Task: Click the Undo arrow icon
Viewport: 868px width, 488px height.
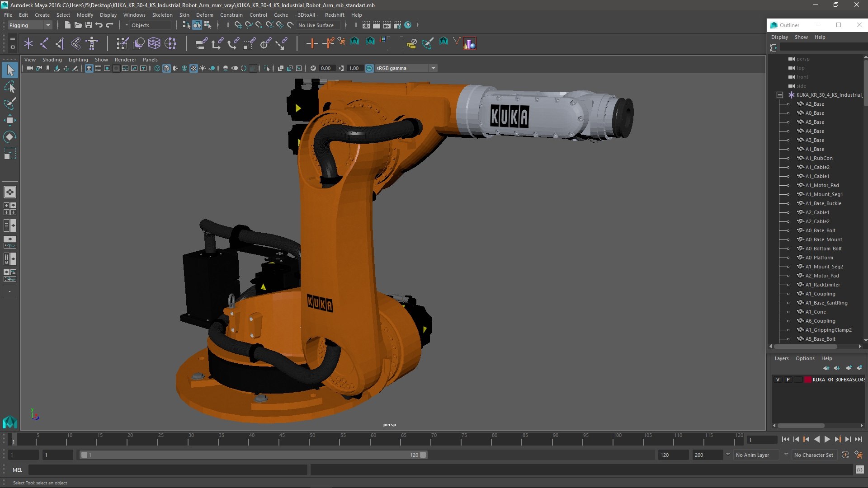Action: point(99,25)
